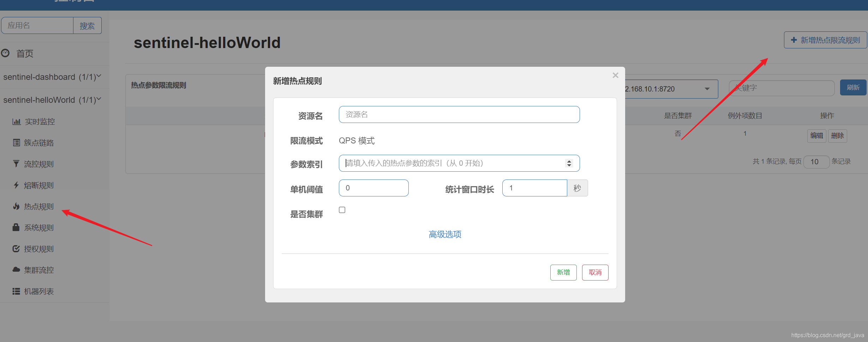Click the 例外项数目 column header
868x342 pixels.
coord(745,116)
